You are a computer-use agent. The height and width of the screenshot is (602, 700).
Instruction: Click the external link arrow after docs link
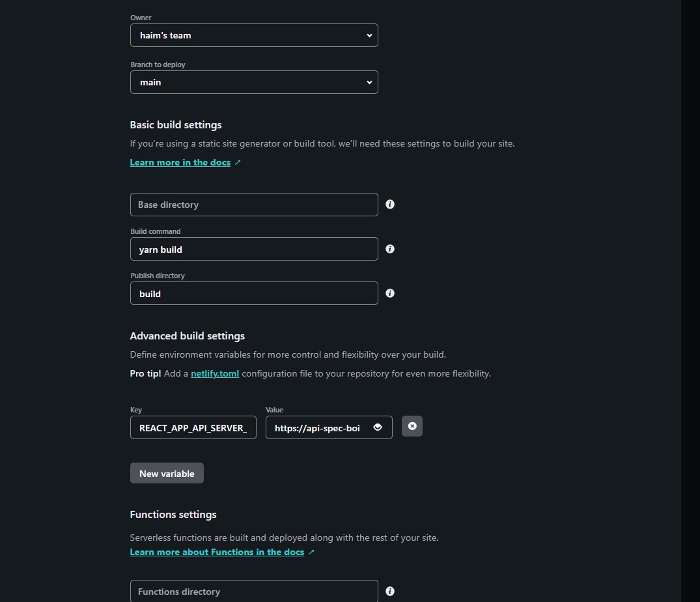[238, 162]
